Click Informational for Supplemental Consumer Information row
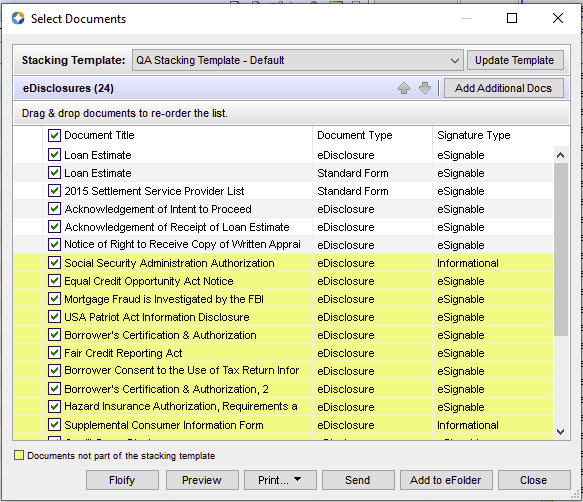 click(x=468, y=425)
